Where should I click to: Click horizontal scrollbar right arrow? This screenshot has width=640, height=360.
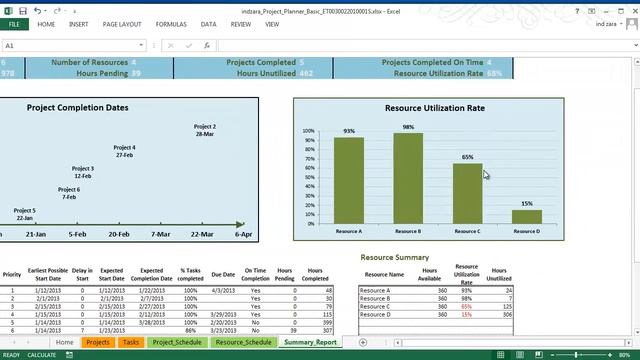(629, 343)
